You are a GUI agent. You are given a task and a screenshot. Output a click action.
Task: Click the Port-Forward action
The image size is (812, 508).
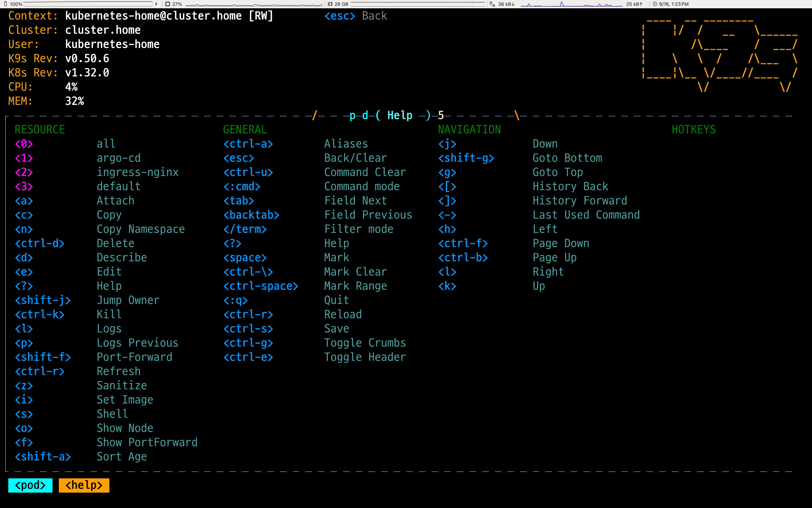click(134, 357)
